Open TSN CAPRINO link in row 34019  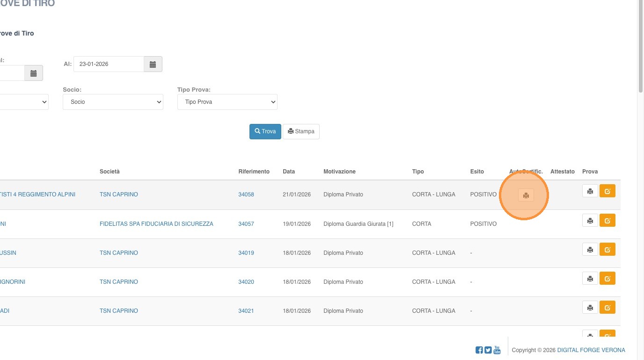tap(119, 253)
